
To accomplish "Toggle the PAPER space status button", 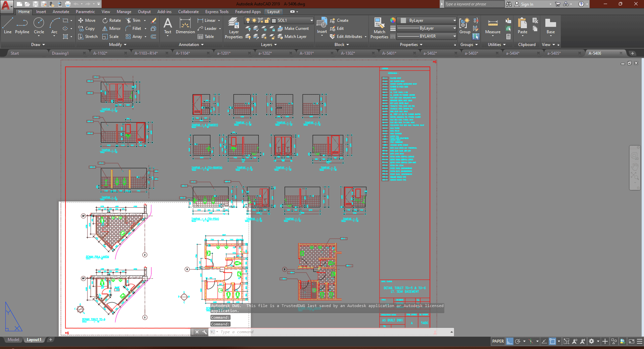I will [x=498, y=341].
